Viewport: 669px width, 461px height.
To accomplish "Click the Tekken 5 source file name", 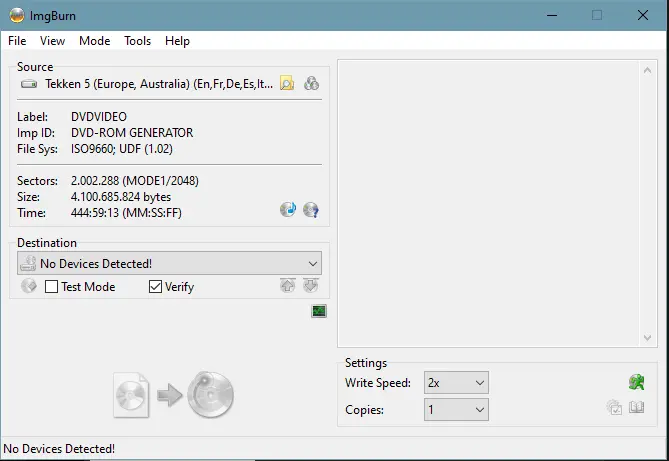I will coord(159,84).
